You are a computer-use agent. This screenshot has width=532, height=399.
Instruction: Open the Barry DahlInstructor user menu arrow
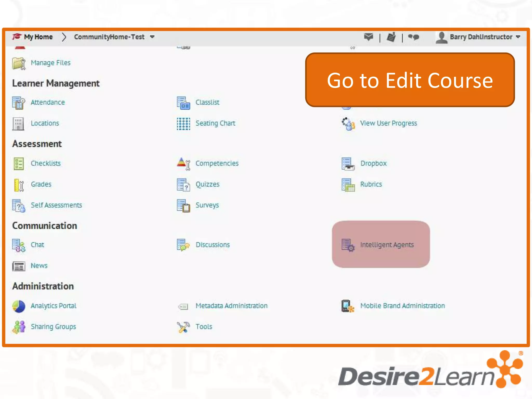coord(518,37)
